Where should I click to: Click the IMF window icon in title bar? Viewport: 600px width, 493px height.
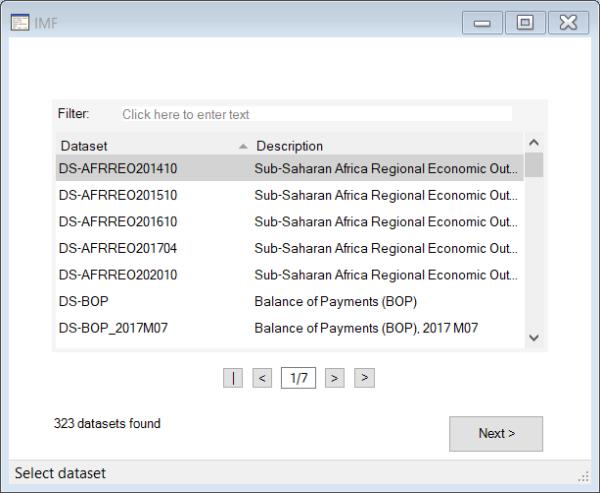click(x=19, y=21)
